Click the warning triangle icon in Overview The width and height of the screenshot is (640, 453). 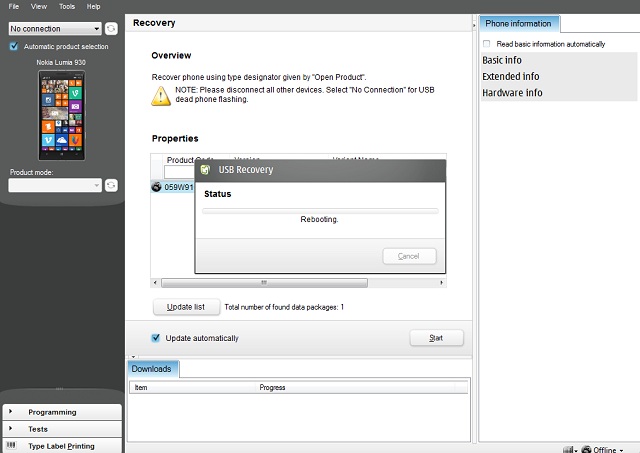tap(161, 96)
